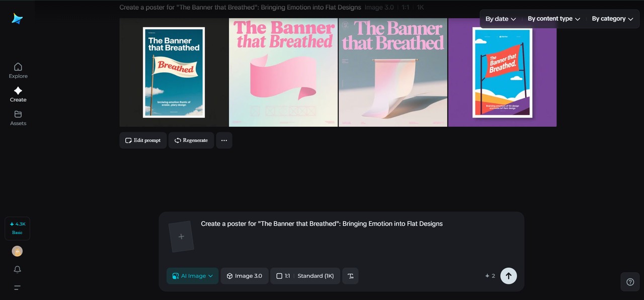Open the Assets folder
This screenshot has height=300, width=644.
(x=18, y=118)
